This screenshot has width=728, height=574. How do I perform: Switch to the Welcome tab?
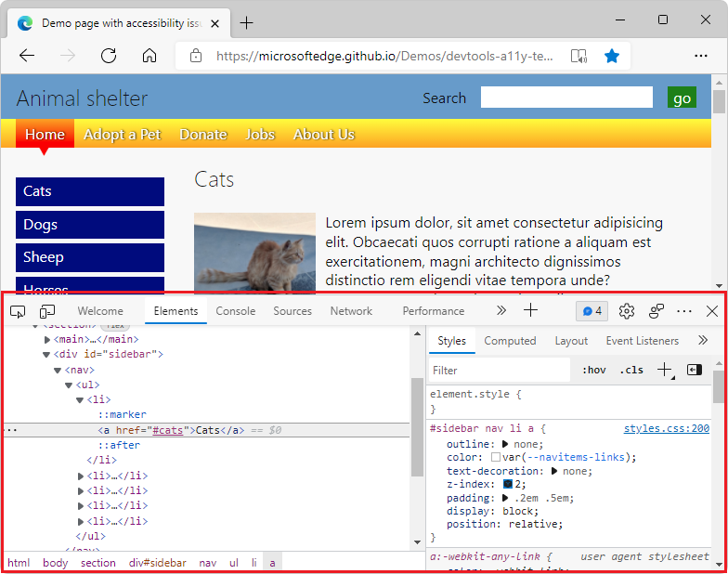[x=100, y=311]
